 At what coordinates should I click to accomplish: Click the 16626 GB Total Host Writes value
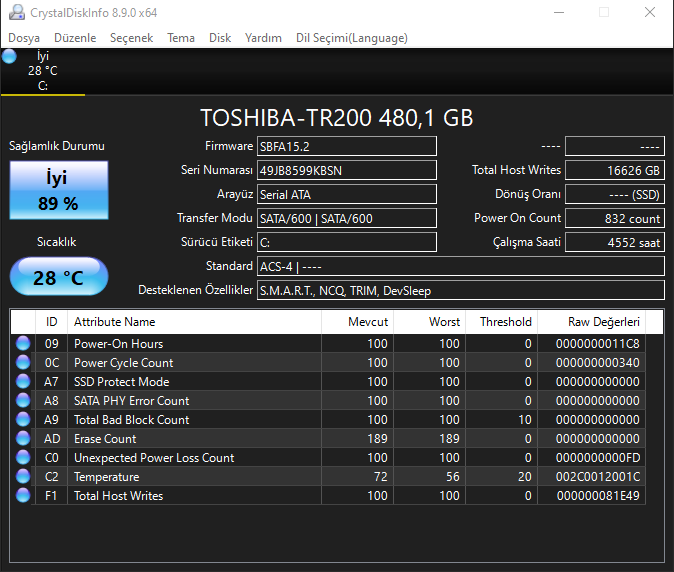click(x=615, y=171)
